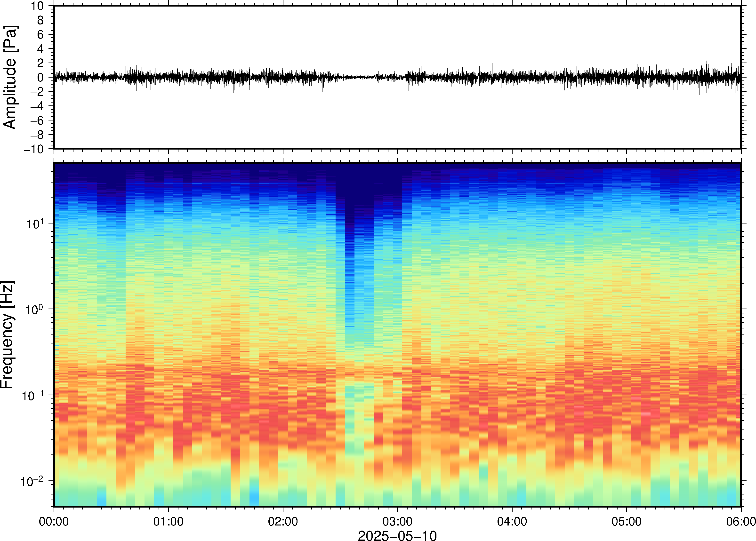Select the '04:00' time axis label
This screenshot has height=541, width=756.
(x=512, y=521)
